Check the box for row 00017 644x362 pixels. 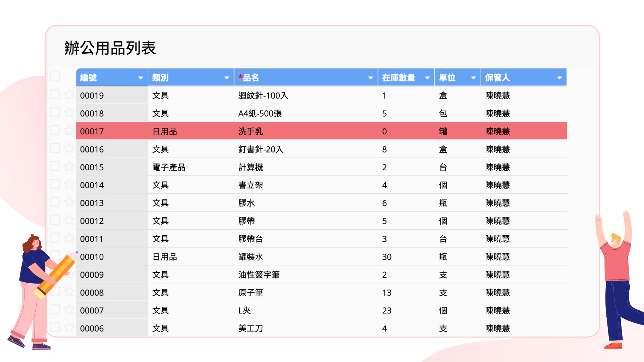pos(55,130)
